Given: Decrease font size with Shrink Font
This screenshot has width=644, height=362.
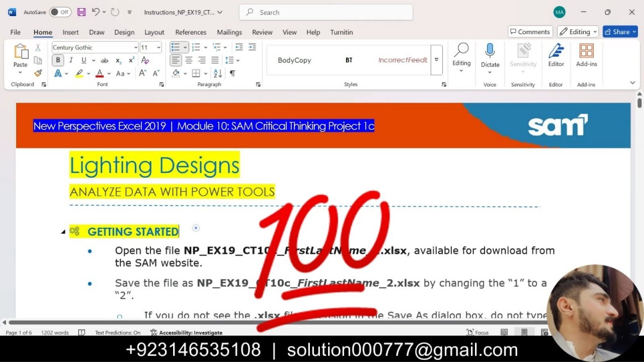Looking at the screenshot, I should click(x=156, y=73).
